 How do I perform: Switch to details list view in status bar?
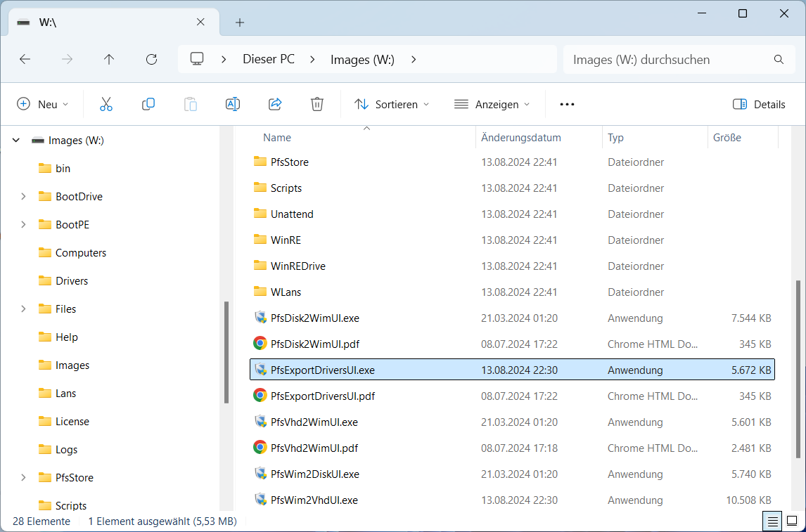click(772, 521)
